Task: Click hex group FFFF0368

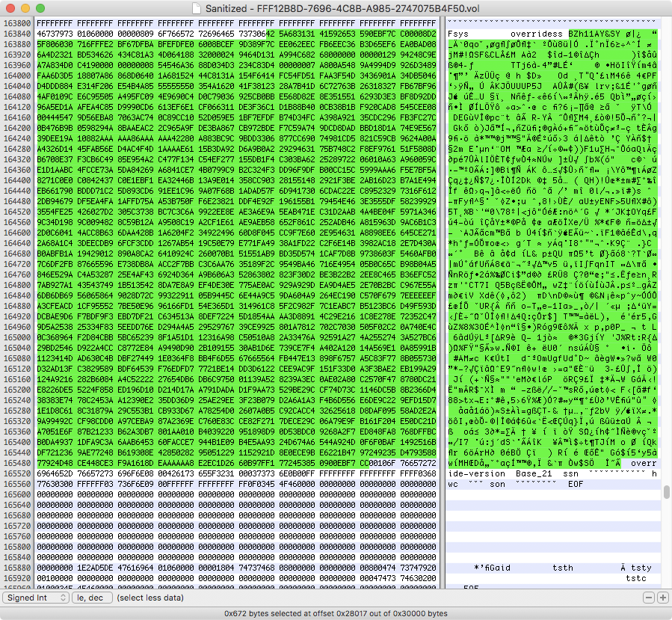Action: [x=419, y=473]
